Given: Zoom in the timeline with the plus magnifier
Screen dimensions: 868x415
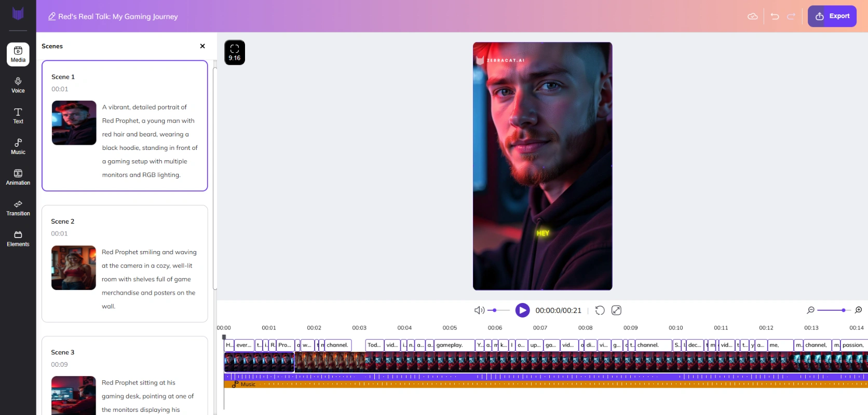Looking at the screenshot, I should (859, 310).
